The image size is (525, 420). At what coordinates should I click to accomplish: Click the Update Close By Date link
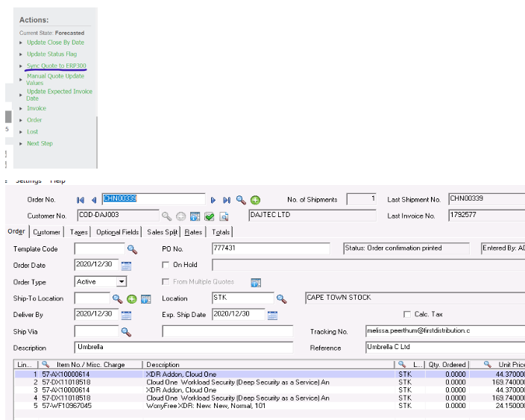point(55,43)
